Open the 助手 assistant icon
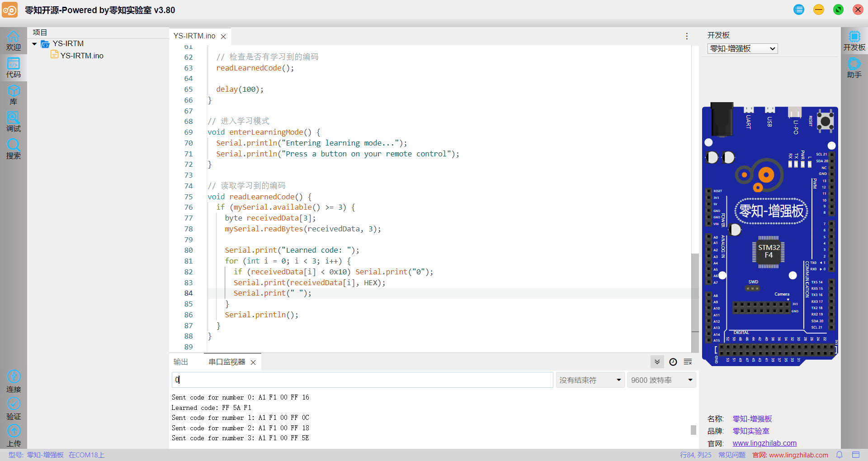 [854, 68]
